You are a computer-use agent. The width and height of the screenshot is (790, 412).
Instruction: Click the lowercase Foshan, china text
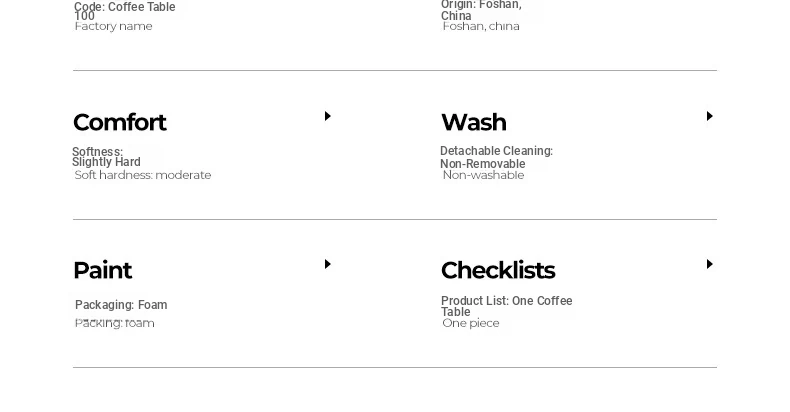click(481, 26)
